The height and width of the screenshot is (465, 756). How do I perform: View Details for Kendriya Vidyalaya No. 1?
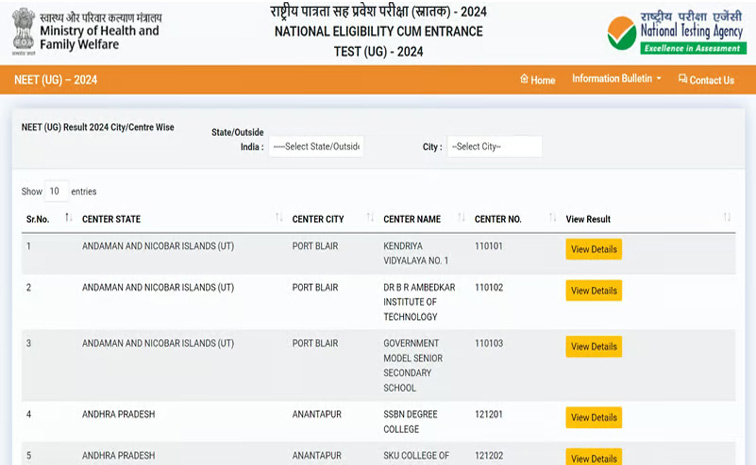click(x=594, y=249)
